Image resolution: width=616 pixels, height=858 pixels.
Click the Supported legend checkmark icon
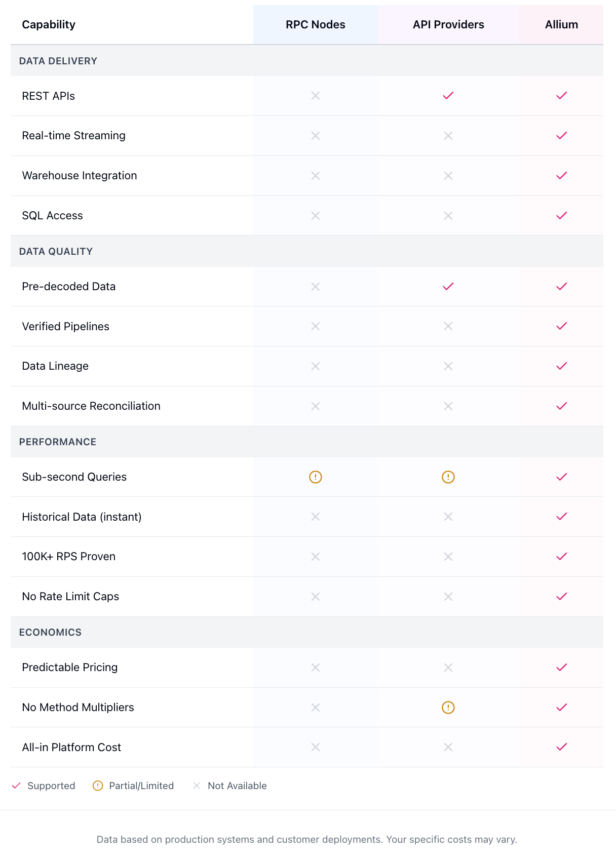(x=16, y=786)
